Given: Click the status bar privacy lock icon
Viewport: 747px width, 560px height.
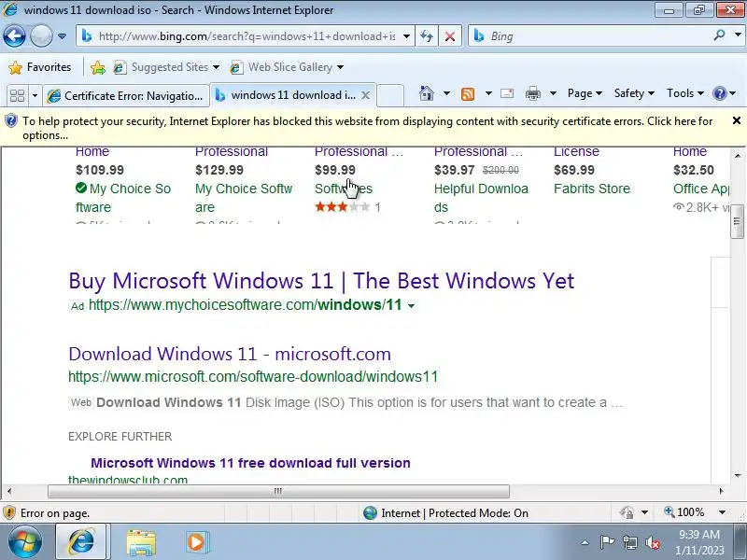Looking at the screenshot, I should 627,512.
